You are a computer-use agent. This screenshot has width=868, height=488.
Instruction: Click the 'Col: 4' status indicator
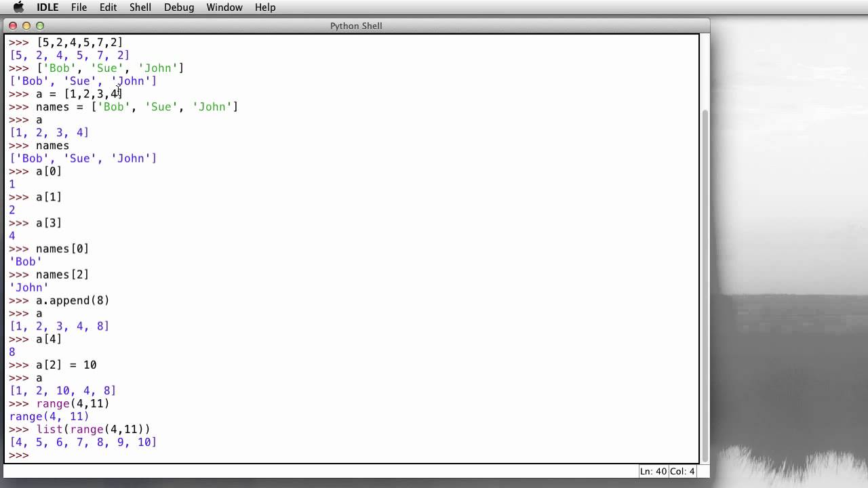[683, 471]
